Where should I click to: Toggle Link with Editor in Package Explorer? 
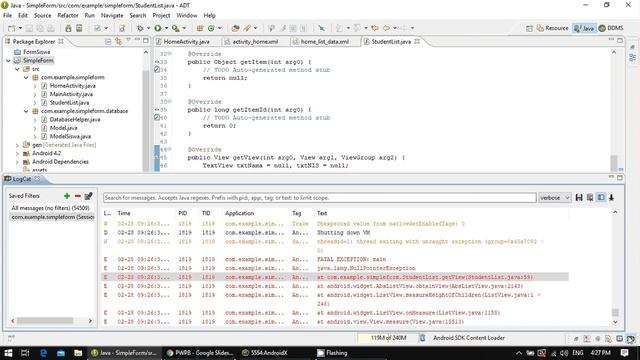[118, 41]
